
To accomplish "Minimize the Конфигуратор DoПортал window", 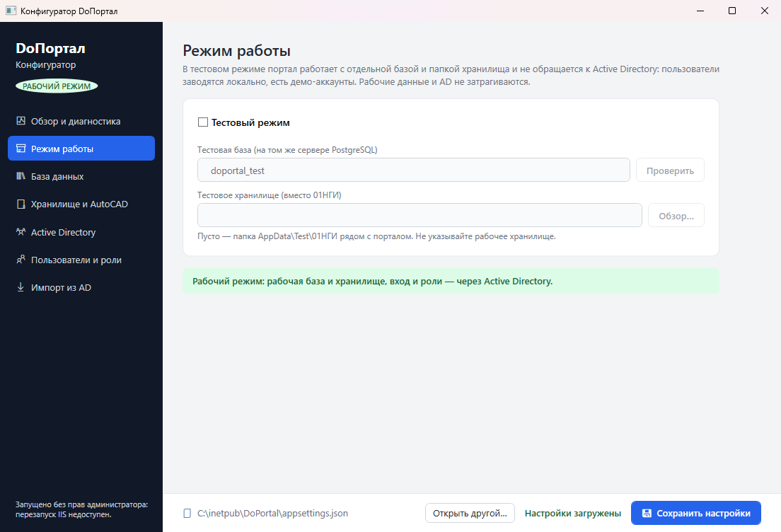I will pos(700,11).
